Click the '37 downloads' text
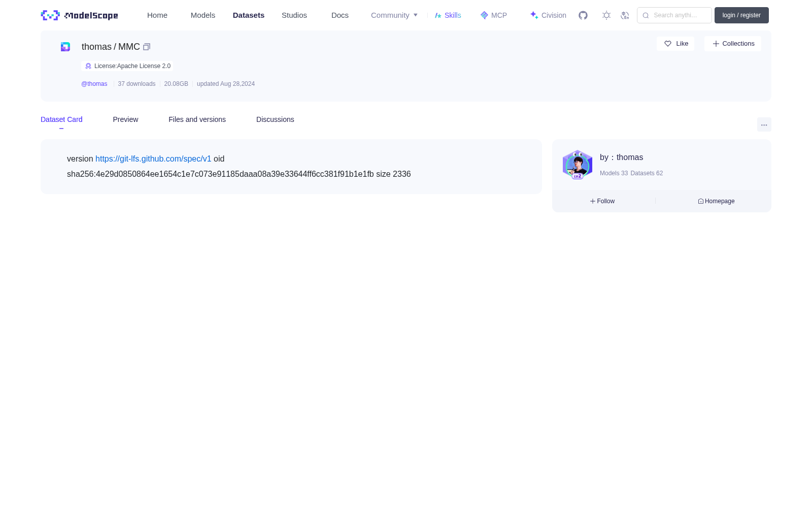This screenshot has width=812, height=508. (x=137, y=84)
